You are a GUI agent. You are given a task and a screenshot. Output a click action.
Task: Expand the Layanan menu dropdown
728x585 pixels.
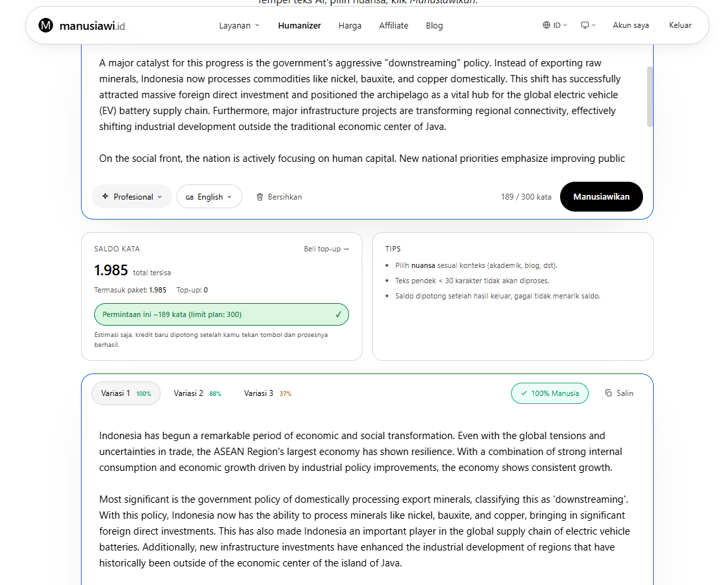coord(239,25)
